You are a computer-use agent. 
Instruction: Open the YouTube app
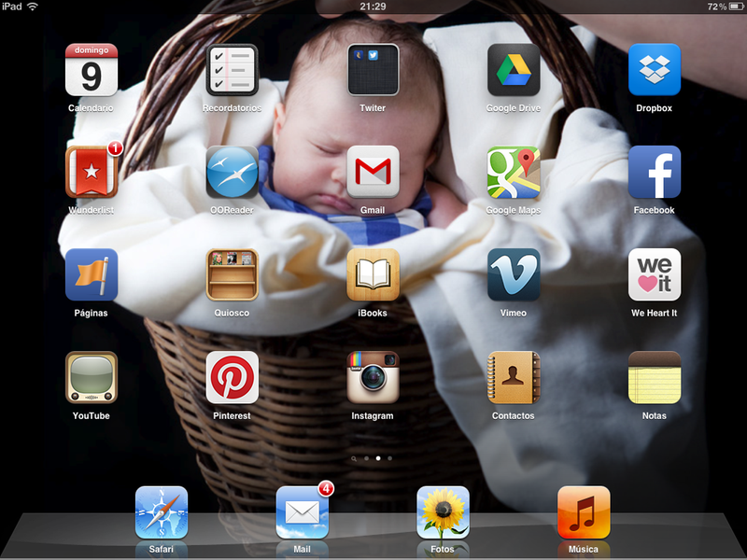91,378
